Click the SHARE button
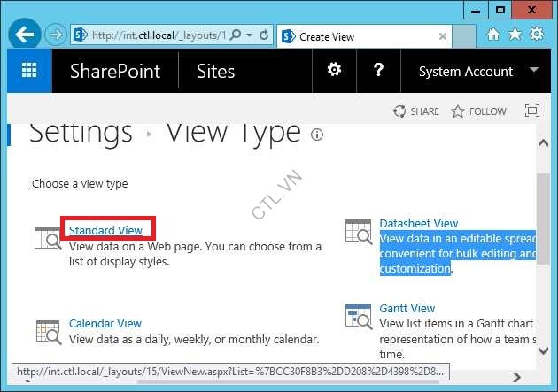The width and height of the screenshot is (558, 392). click(x=416, y=111)
